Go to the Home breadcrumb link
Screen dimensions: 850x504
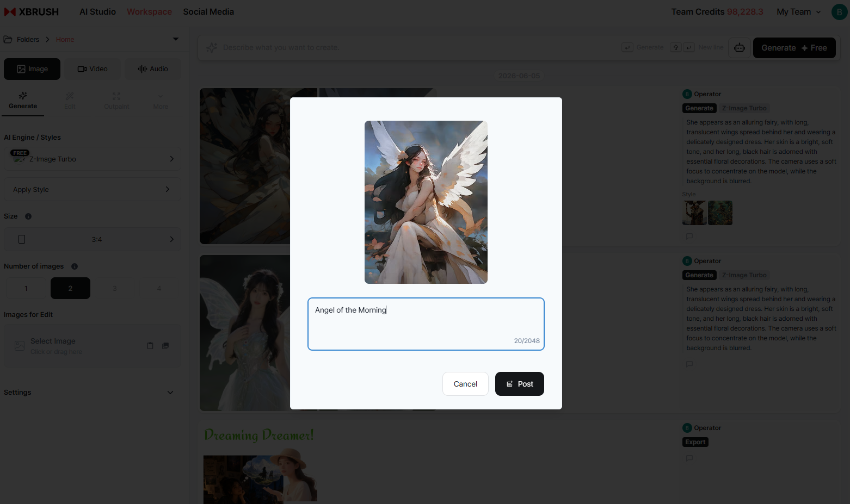(65, 39)
